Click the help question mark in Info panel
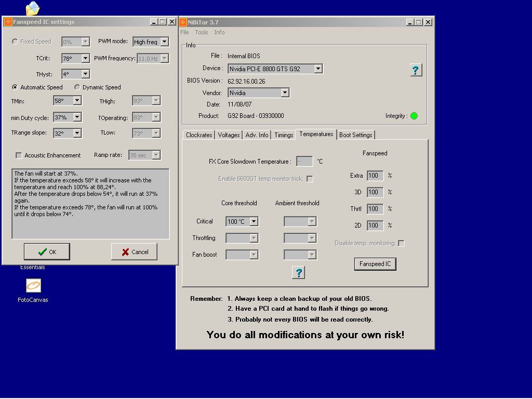 pyautogui.click(x=416, y=70)
